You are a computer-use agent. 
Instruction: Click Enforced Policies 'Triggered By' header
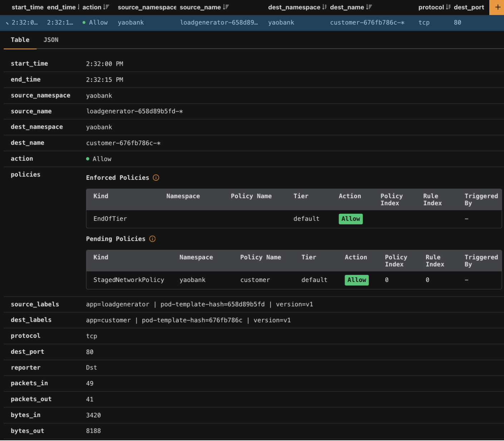(481, 199)
